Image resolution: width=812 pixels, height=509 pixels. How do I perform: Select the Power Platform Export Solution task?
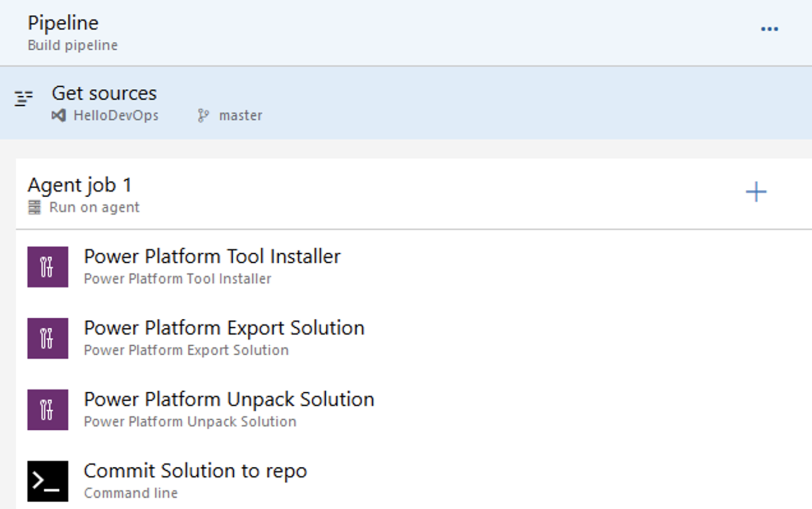[x=224, y=328]
